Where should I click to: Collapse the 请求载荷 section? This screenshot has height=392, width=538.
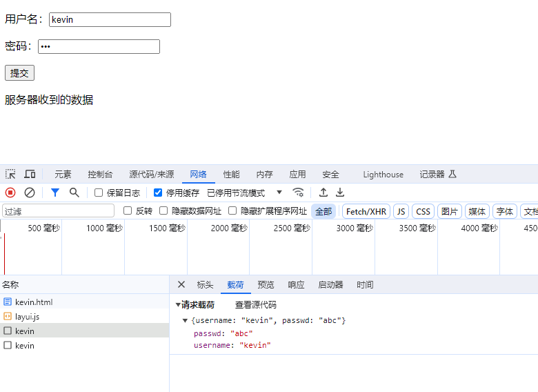179,304
